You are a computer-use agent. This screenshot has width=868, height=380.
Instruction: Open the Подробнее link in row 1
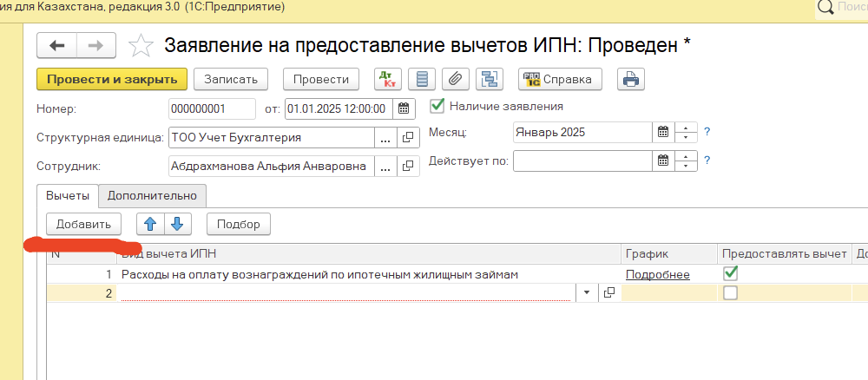(657, 274)
